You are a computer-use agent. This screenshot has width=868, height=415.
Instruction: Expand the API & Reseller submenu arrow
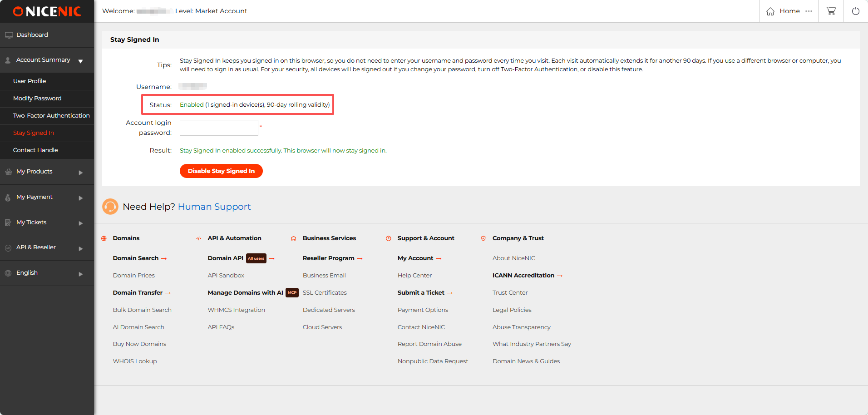pyautogui.click(x=81, y=249)
